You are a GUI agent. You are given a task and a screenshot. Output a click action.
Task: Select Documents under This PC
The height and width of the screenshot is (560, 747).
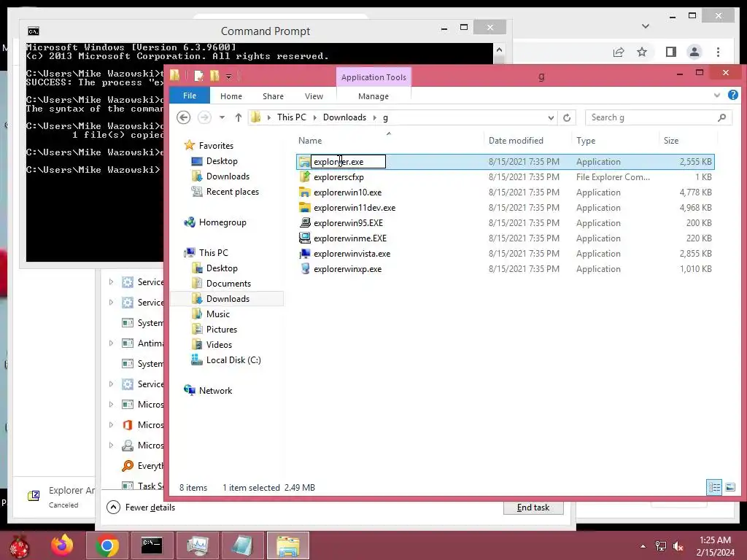pos(228,284)
